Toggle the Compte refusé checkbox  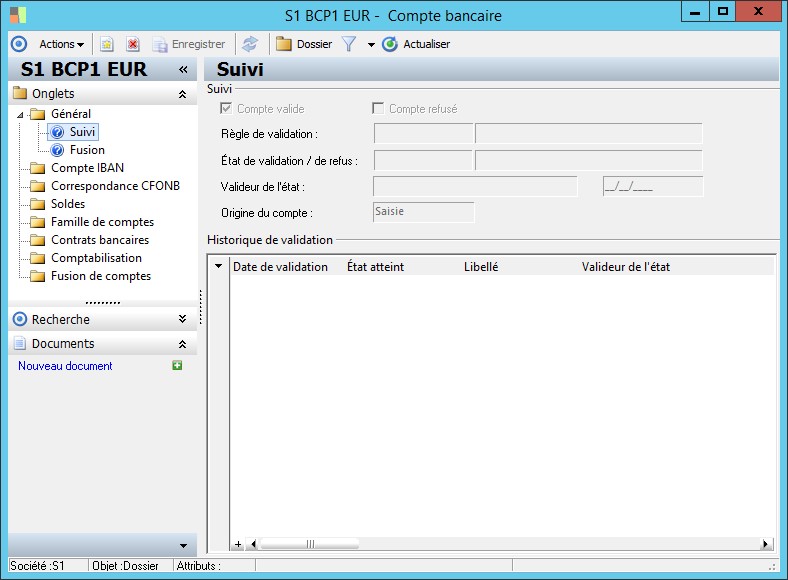378,108
